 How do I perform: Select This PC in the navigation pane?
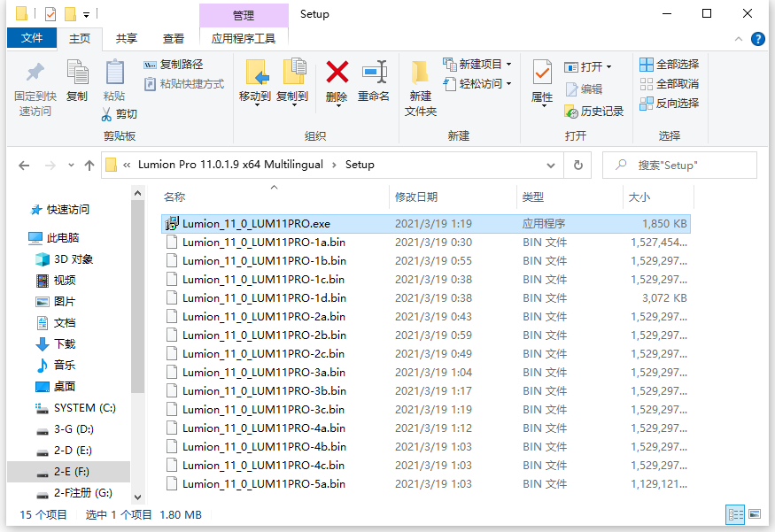(x=54, y=237)
